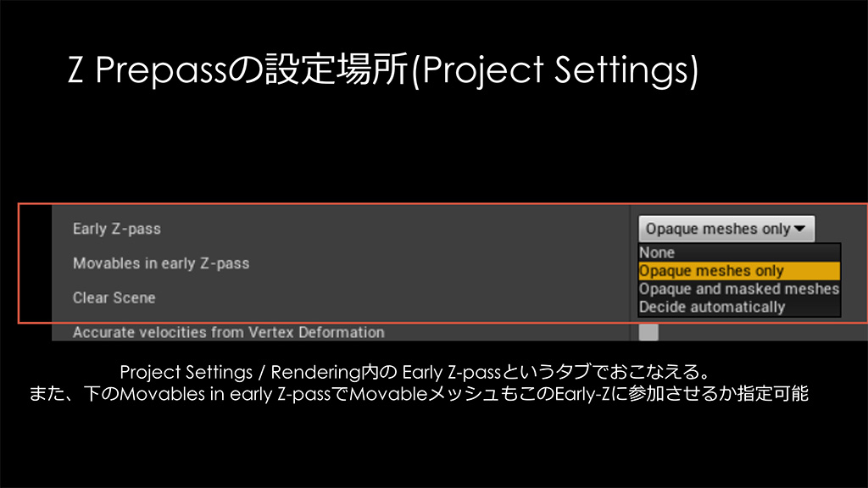Select the Movables in early Z-pass row label
This screenshot has height=488, width=868.
click(x=161, y=263)
